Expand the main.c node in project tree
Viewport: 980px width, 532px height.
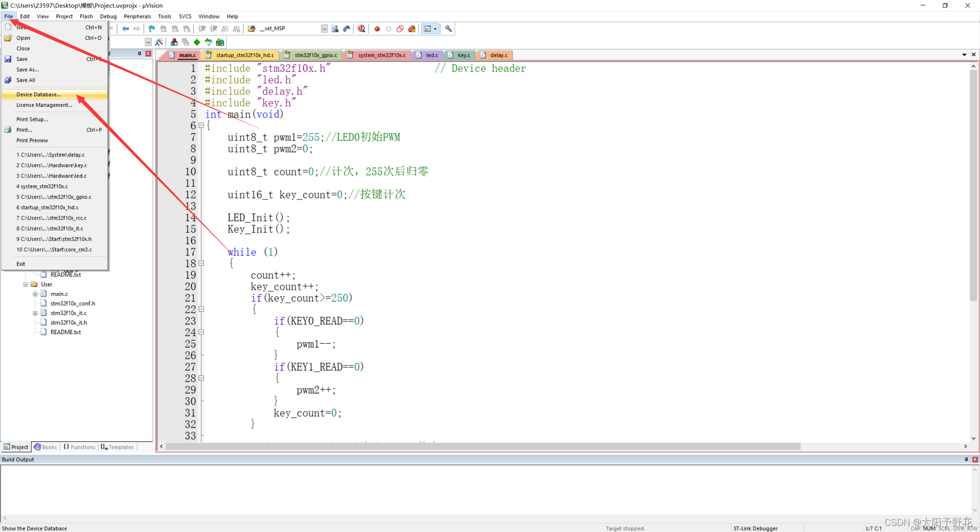coord(35,294)
